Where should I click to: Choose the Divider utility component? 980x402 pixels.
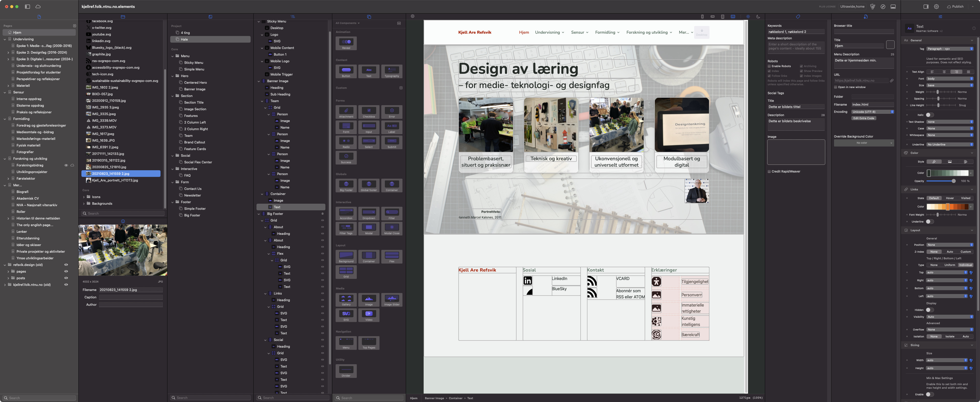click(346, 371)
